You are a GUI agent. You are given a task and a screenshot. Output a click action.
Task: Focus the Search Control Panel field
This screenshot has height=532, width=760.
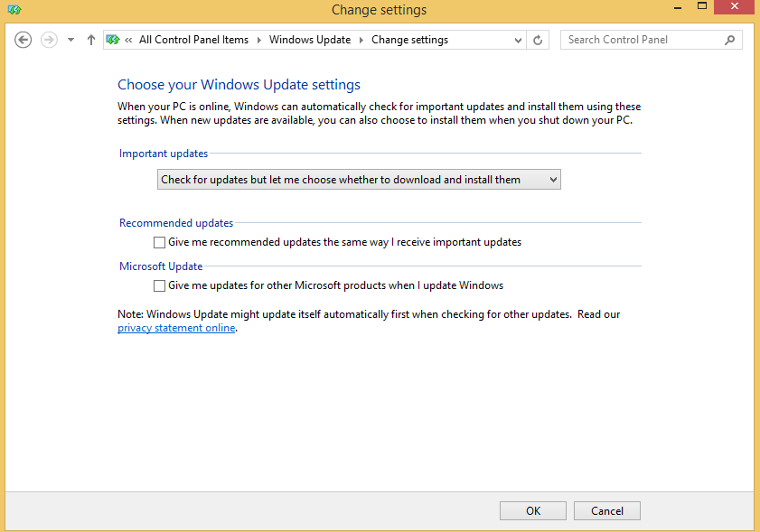pos(642,40)
